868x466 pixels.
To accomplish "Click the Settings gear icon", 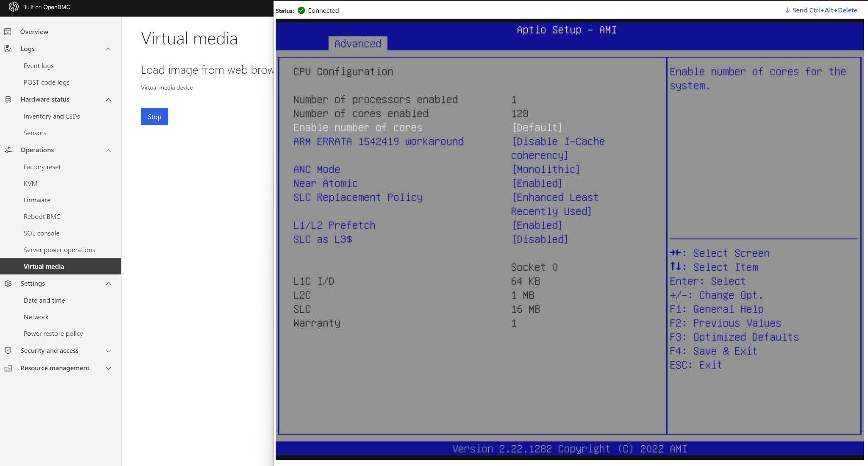I will coord(8,283).
